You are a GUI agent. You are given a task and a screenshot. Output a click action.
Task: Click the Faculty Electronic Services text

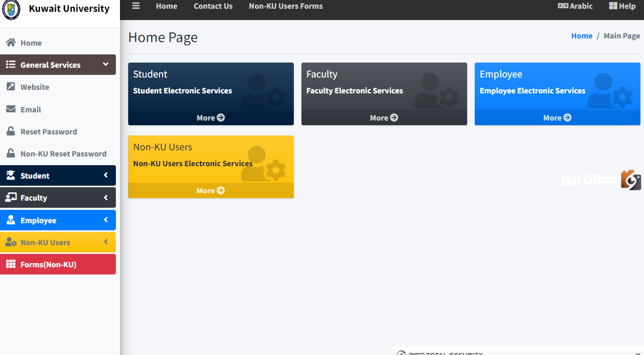355,91
